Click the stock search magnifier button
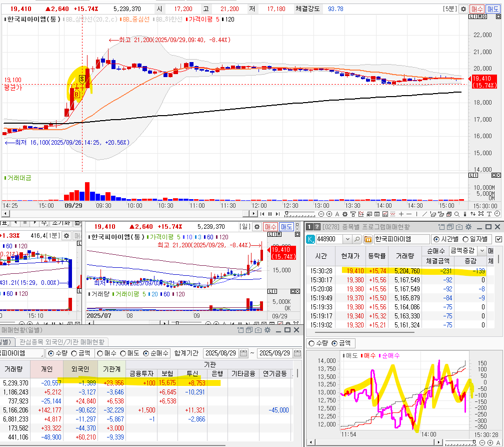The width and height of the screenshot is (504, 447). 357,239
